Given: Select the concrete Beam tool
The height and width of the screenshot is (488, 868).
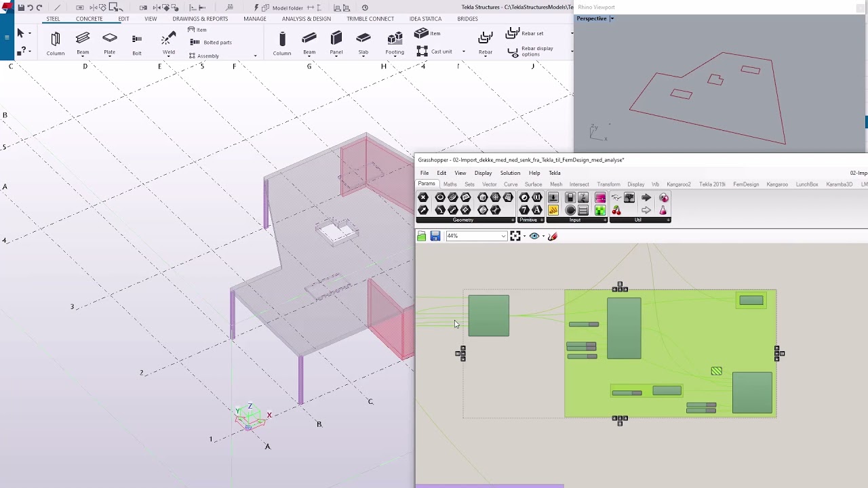Looking at the screenshot, I should pos(309,43).
